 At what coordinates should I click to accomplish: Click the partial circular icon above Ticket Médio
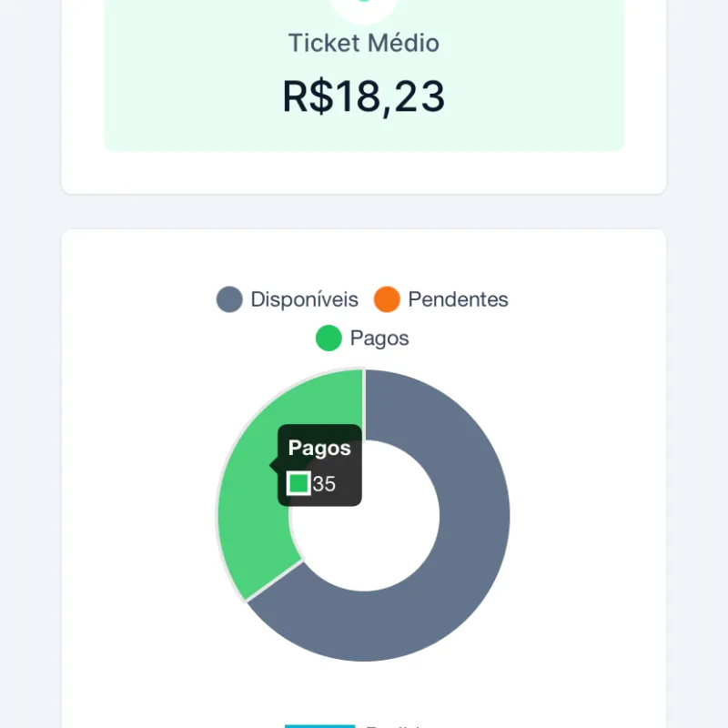pos(364,11)
